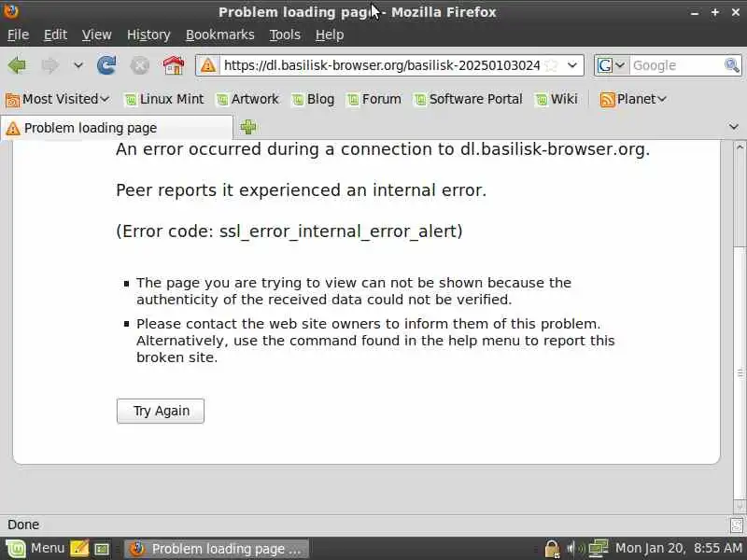
Task: Click the greyed-out stop loading button
Action: pyautogui.click(x=139, y=65)
